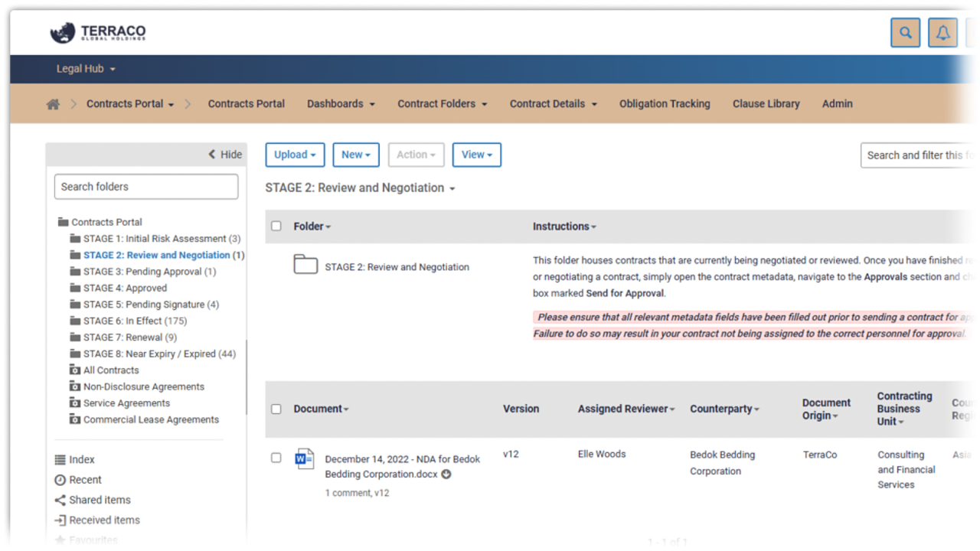Click the TerraCo Global Holdings logo
Image resolution: width=980 pixels, height=551 pixels.
point(98,33)
